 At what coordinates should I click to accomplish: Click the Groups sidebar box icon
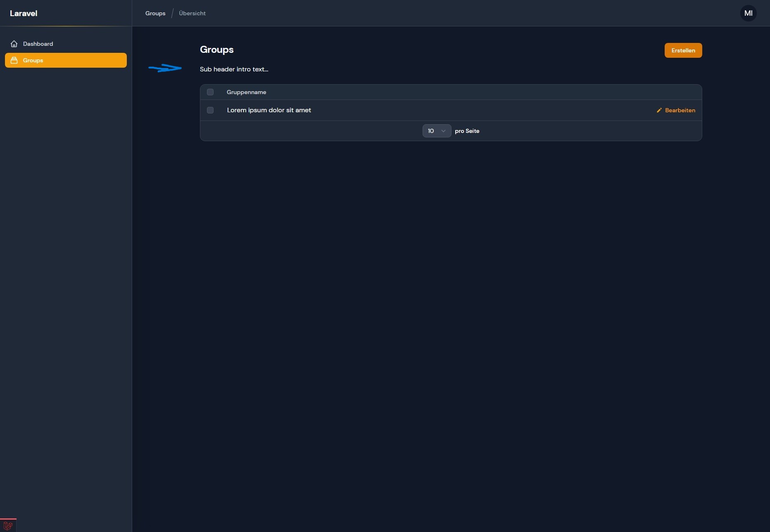pyautogui.click(x=14, y=60)
